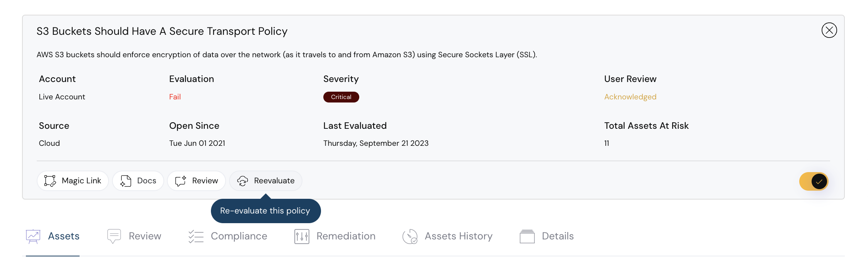Click the Critical severity badge
The width and height of the screenshot is (868, 263).
pos(341,97)
